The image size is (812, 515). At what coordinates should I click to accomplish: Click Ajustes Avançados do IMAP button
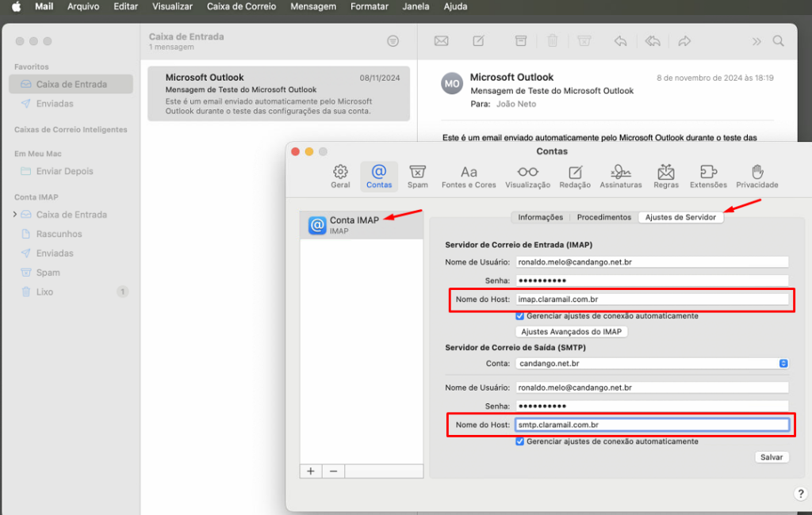coord(572,331)
